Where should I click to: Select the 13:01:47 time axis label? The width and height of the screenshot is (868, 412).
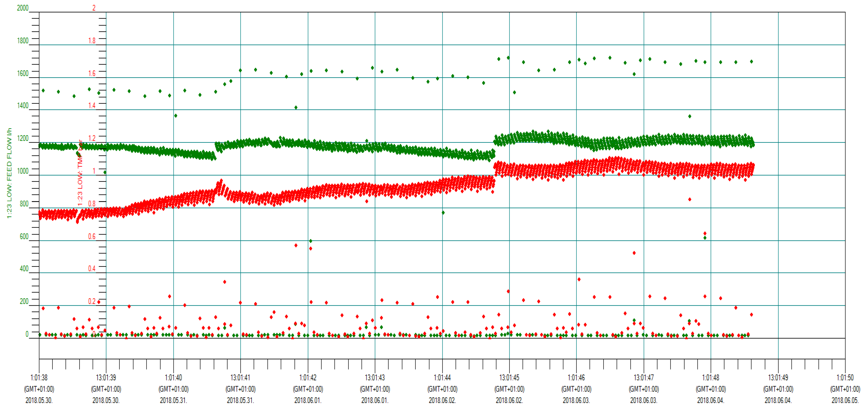click(644, 378)
